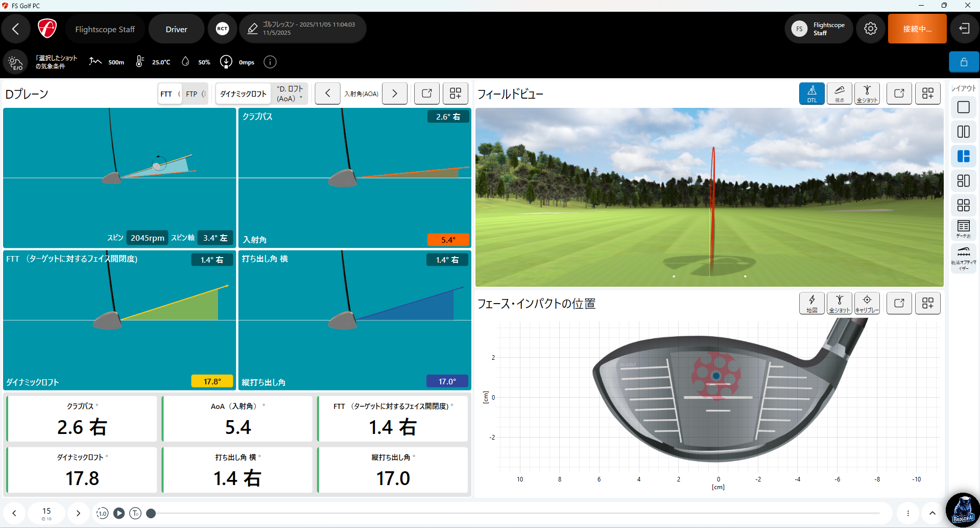Viewport: 980px width, 528px height.
Task: Open the shot number 15 selector
Action: click(46, 513)
